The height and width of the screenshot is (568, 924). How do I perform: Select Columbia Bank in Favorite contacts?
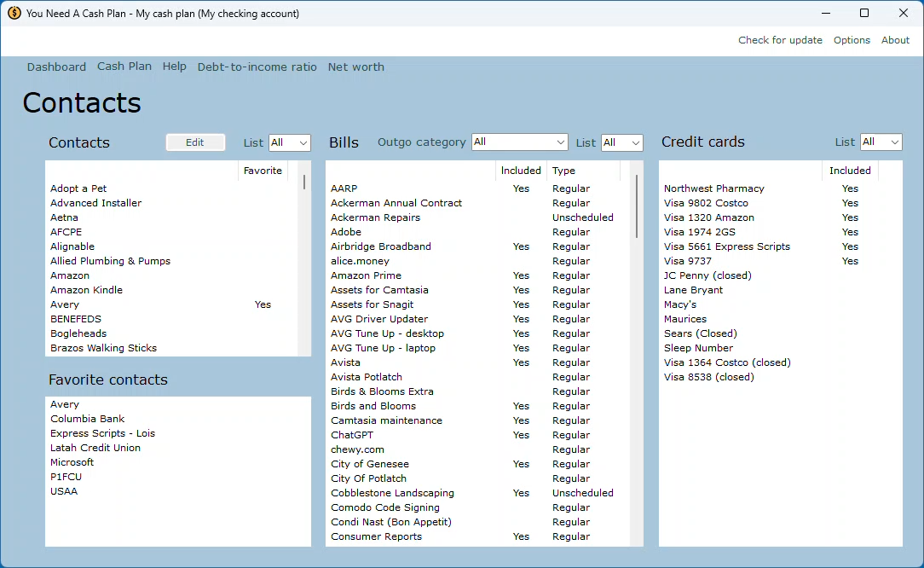pyautogui.click(x=87, y=419)
